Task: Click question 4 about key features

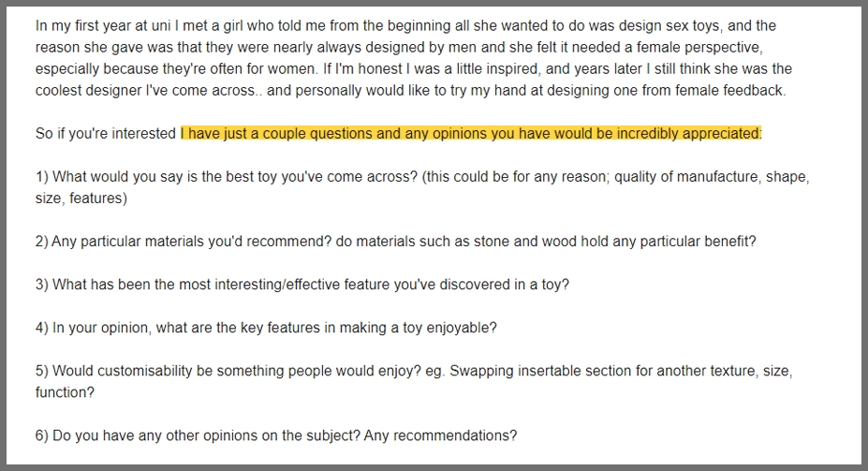Action: point(266,328)
